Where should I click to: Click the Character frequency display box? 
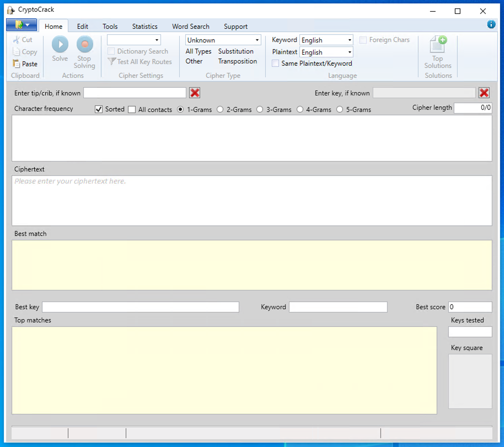[x=252, y=138]
